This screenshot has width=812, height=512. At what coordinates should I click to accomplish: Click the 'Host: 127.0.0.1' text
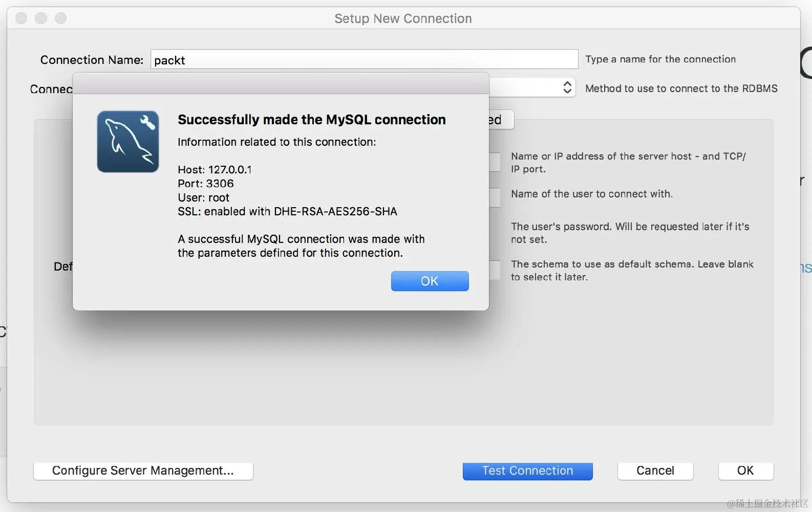tap(215, 170)
